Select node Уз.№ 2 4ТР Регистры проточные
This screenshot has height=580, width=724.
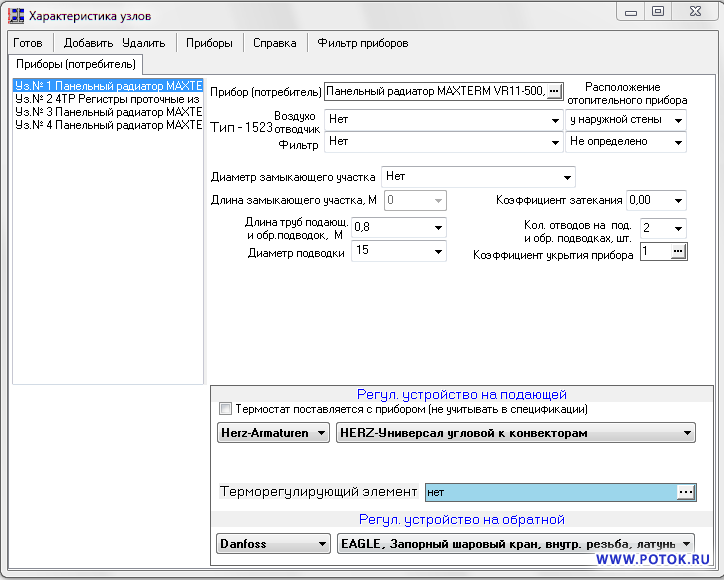[x=107, y=99]
